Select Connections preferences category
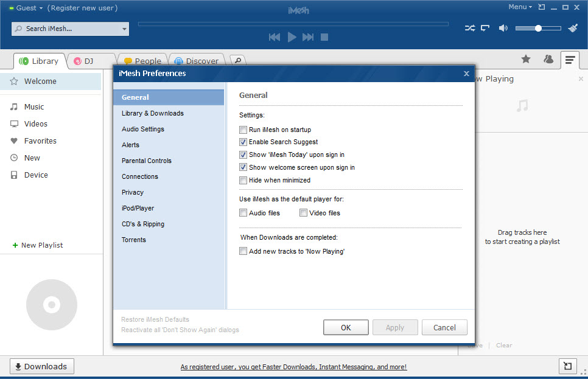 point(169,176)
